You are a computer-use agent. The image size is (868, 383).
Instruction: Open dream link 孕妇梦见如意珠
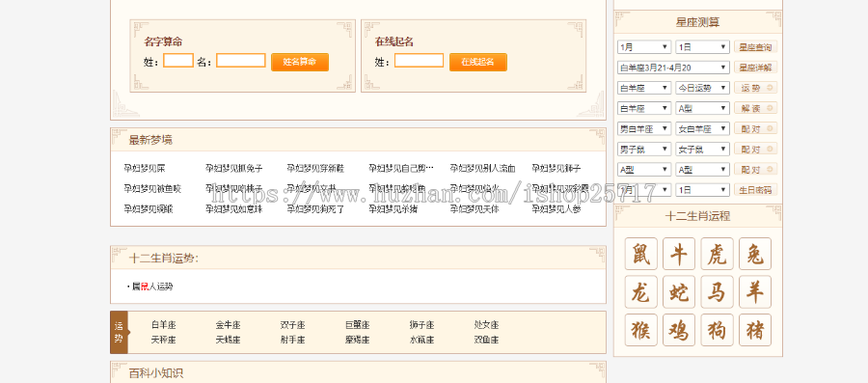point(234,209)
